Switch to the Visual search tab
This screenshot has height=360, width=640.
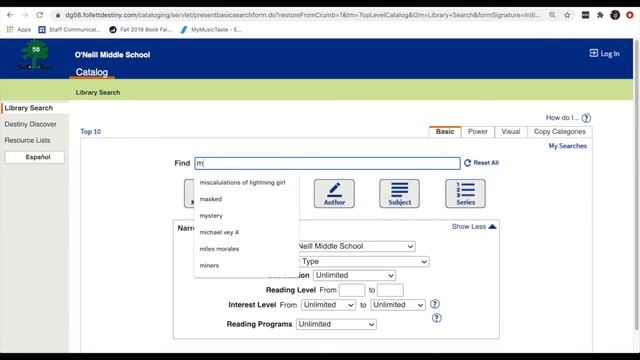coord(511,132)
